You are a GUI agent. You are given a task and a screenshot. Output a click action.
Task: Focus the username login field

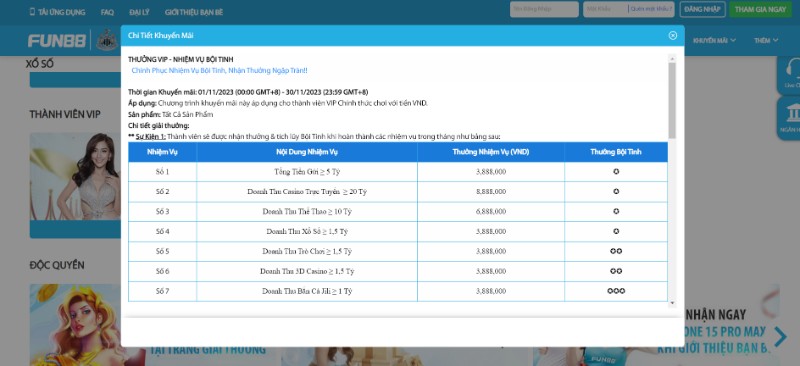click(544, 9)
